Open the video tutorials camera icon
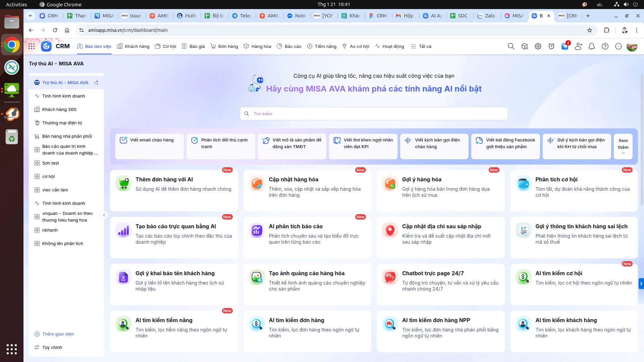 tap(525, 46)
